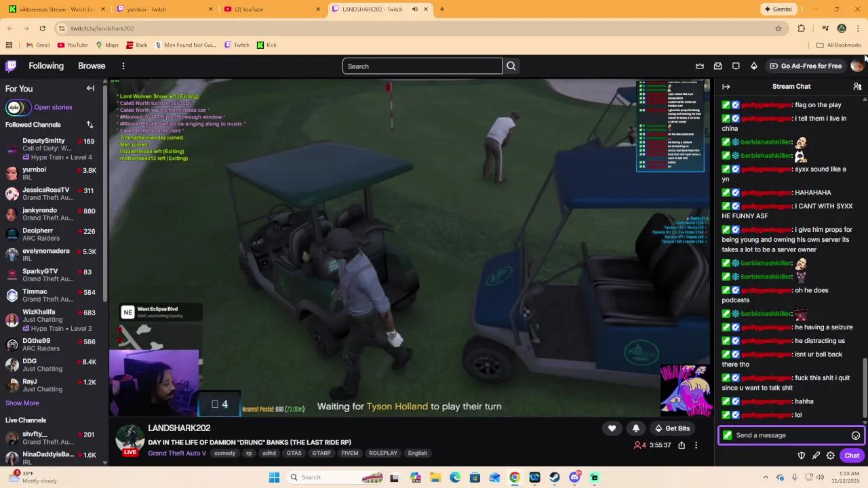This screenshot has height=488, width=868.
Task: Open the whispers speech bubble icon
Action: [x=736, y=66]
